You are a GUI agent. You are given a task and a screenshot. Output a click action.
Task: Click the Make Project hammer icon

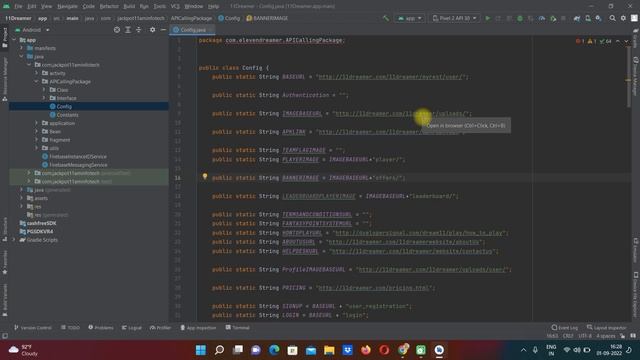coord(386,18)
